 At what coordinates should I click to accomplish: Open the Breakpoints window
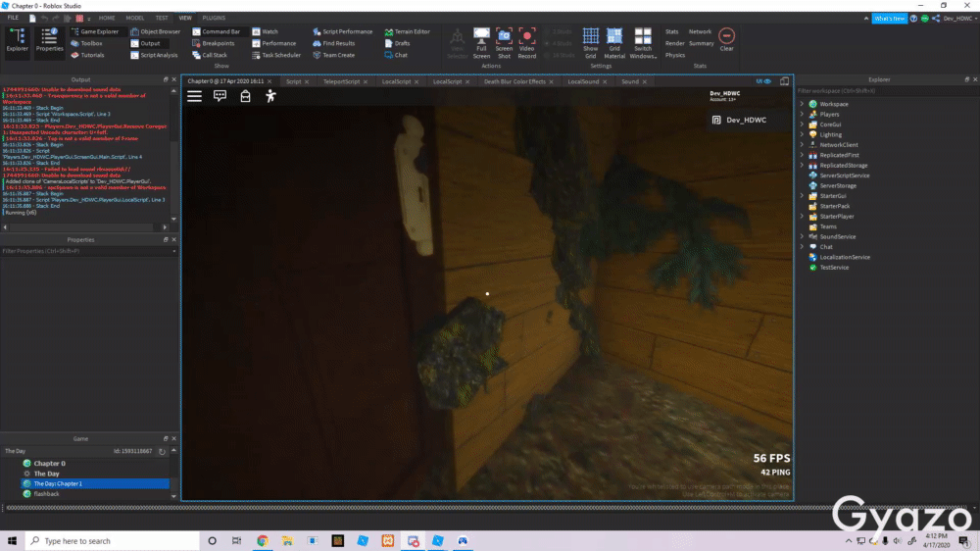[x=213, y=43]
